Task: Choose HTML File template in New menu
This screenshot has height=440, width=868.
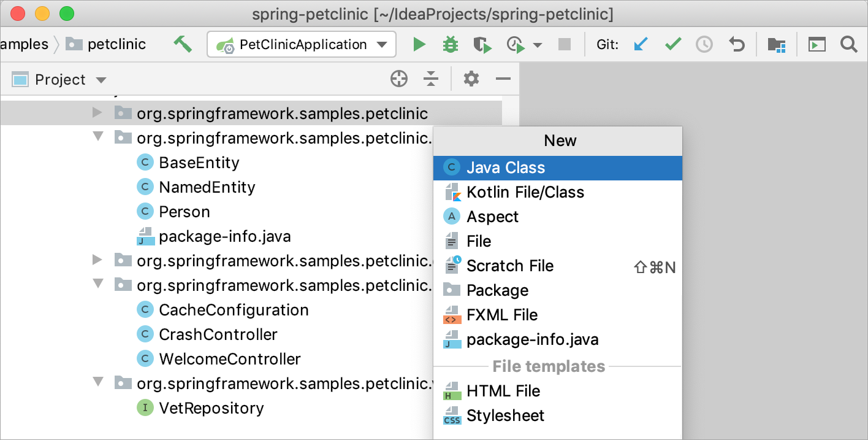Action: pos(558,391)
